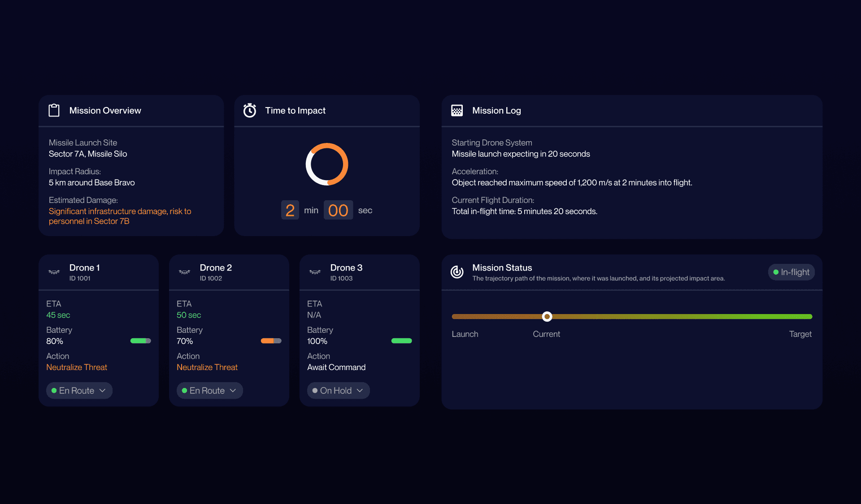
Task: Click the minutes countdown digit box
Action: click(x=290, y=210)
